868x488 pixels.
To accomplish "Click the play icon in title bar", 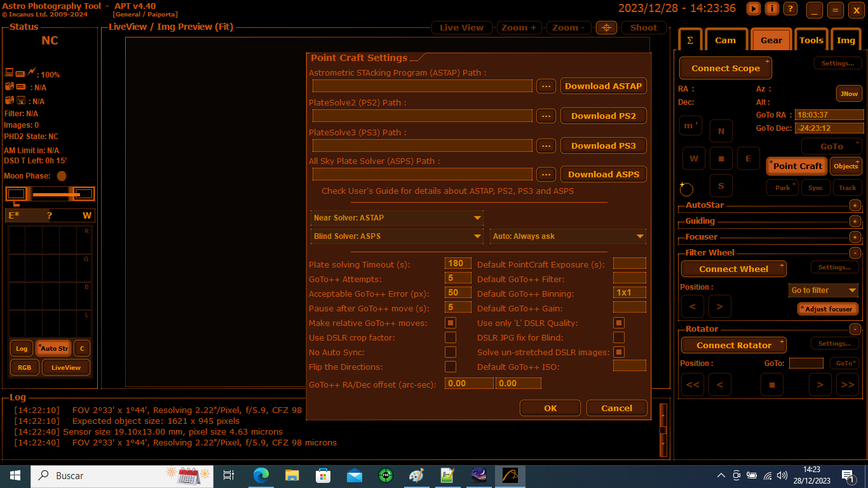I will [x=754, y=8].
